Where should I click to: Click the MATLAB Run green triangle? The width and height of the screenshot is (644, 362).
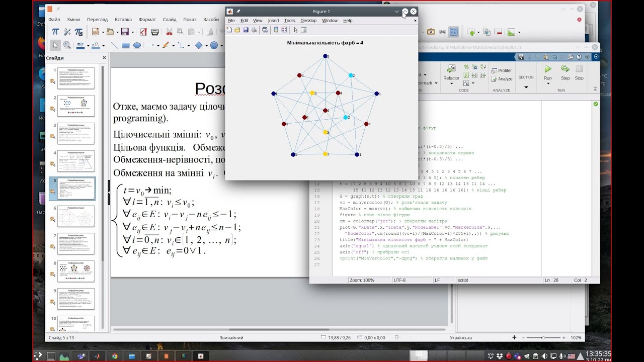(548, 69)
